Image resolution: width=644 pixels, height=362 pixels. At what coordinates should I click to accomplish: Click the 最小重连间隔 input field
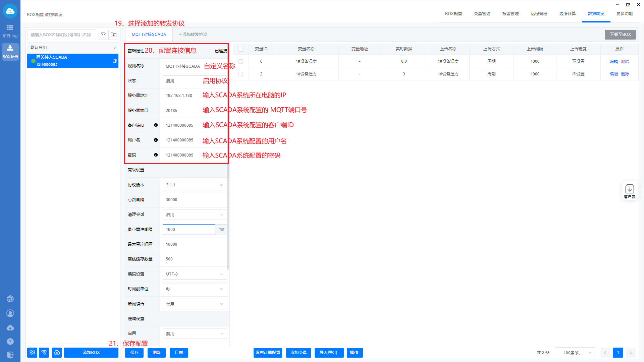pos(189,230)
